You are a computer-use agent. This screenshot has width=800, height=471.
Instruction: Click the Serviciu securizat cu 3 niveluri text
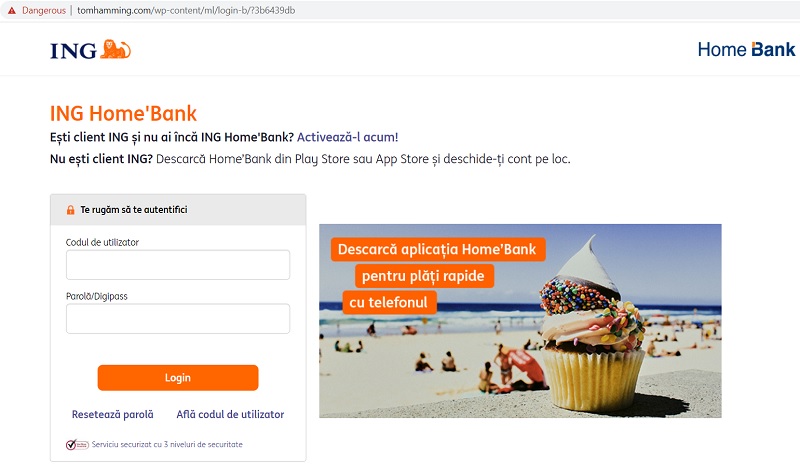pos(167,444)
